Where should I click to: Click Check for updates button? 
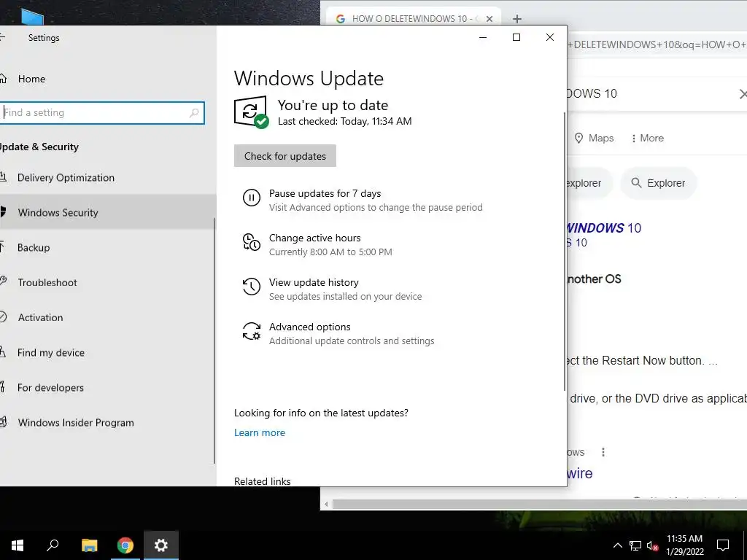[x=285, y=156]
